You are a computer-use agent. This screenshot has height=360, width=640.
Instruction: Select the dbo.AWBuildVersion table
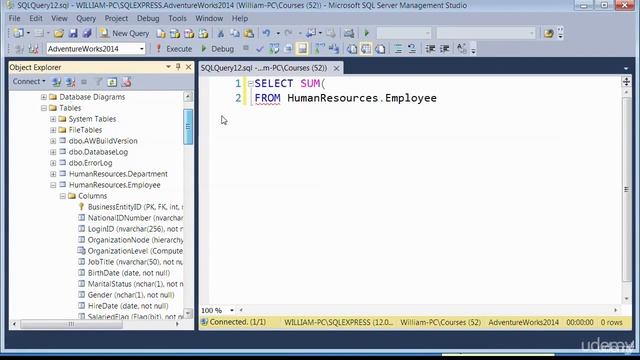(x=103, y=141)
